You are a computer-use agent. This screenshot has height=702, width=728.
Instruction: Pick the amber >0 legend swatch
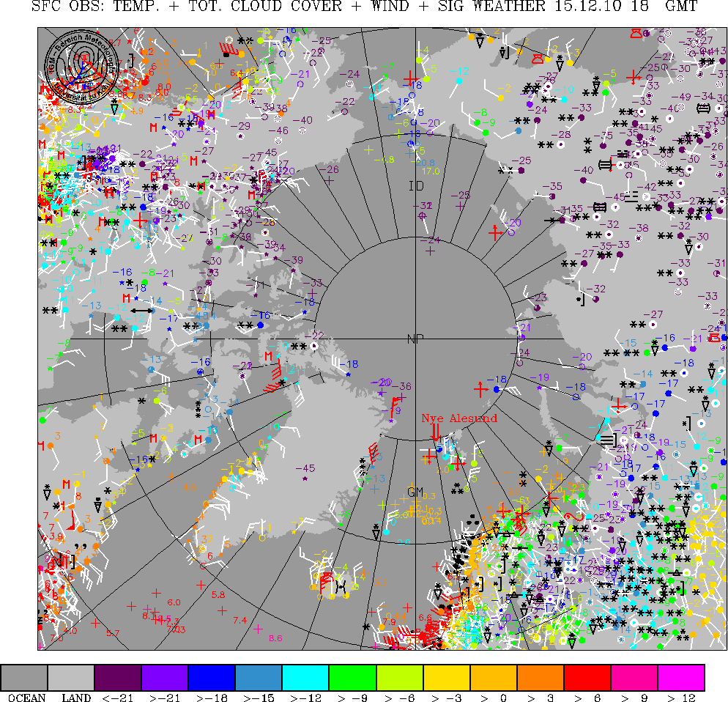(494, 677)
